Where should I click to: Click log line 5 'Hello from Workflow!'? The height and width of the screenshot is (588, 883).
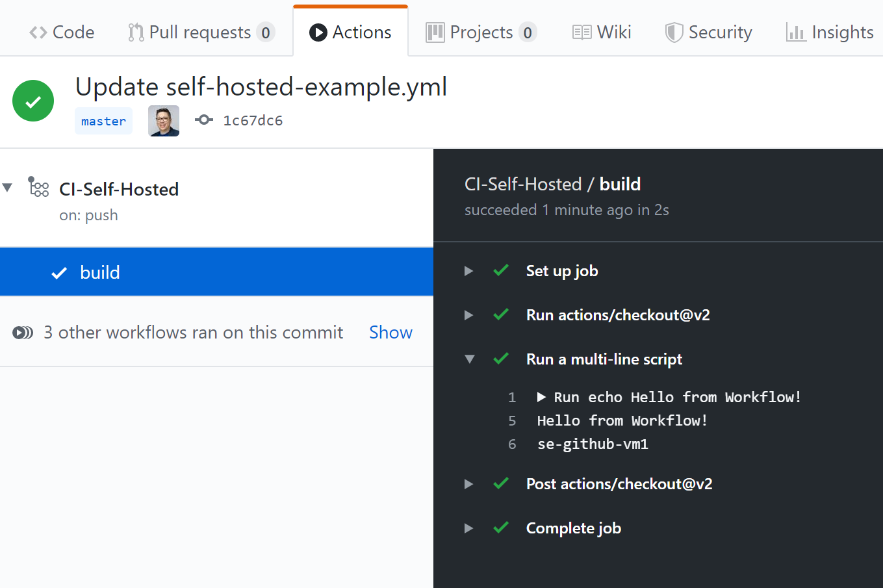pos(622,420)
